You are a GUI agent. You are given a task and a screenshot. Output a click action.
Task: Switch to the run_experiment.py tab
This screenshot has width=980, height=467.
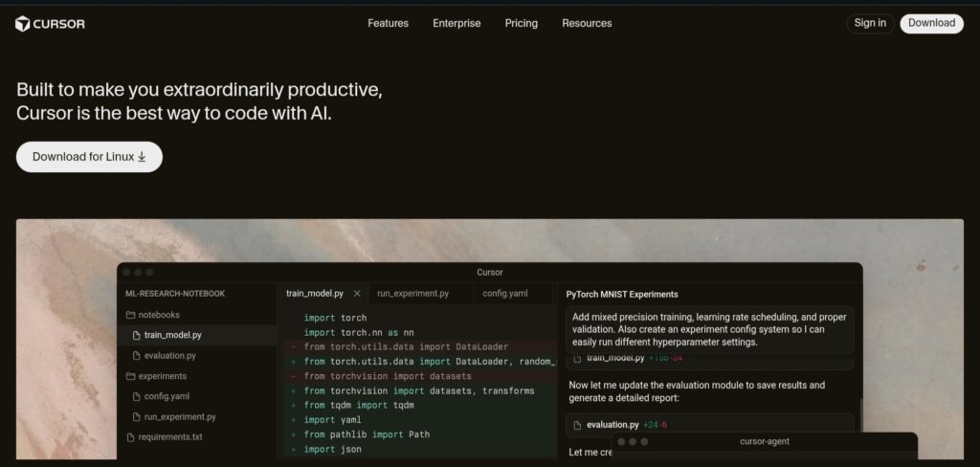(413, 293)
